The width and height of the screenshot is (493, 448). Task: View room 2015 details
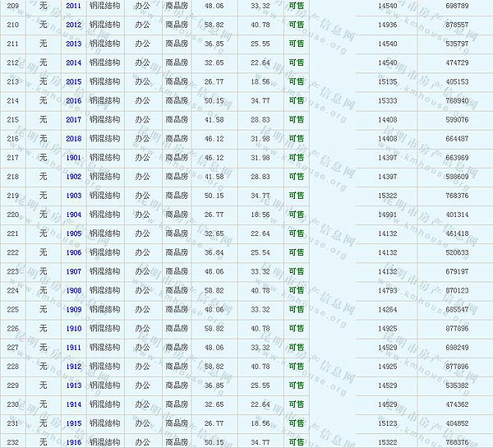73,81
